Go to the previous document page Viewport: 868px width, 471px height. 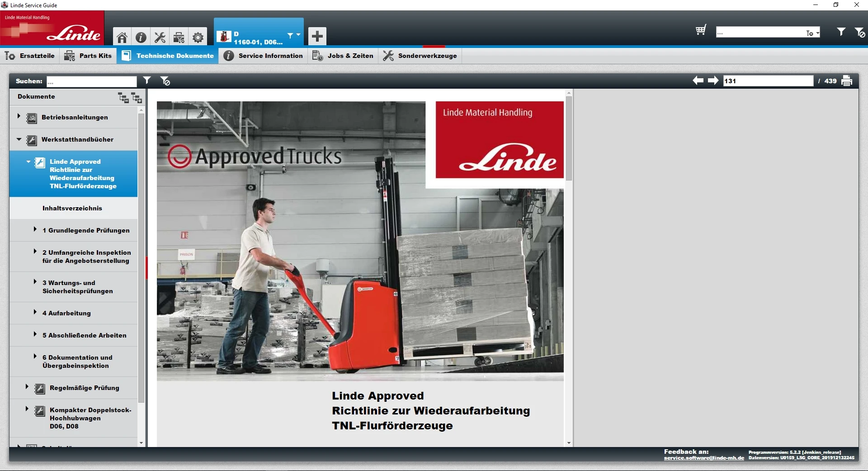pyautogui.click(x=698, y=81)
